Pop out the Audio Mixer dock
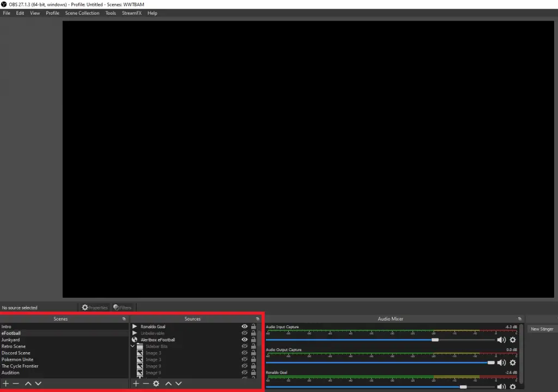This screenshot has width=558, height=392. pyautogui.click(x=519, y=319)
